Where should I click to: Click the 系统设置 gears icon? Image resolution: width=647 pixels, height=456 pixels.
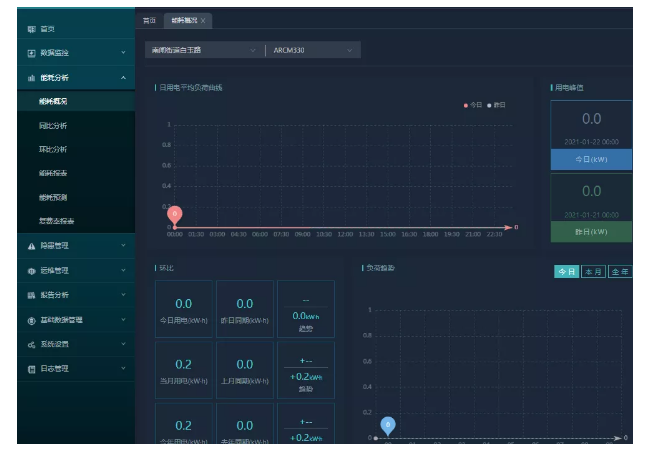(31, 345)
